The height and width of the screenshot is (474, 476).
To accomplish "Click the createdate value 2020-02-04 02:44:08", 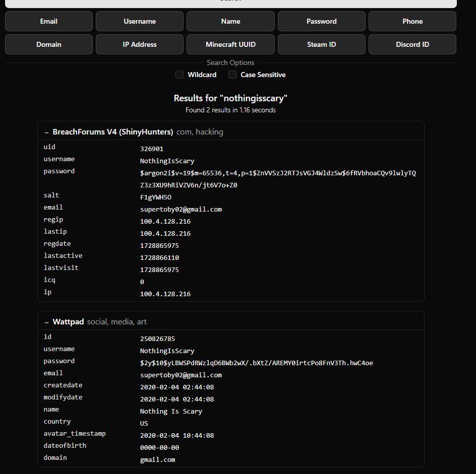I will tap(177, 387).
